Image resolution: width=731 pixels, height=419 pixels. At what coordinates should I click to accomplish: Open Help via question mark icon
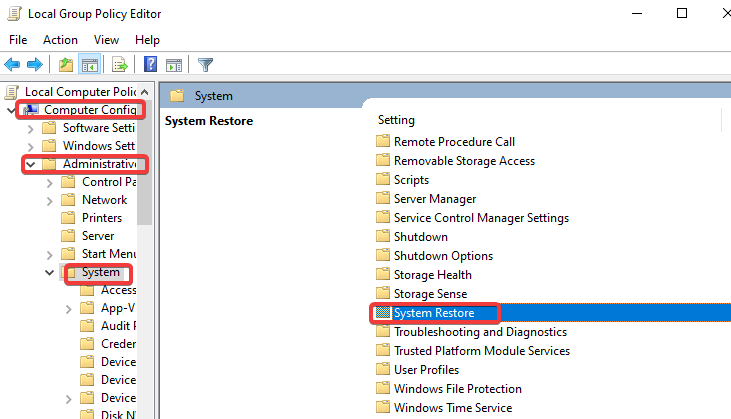151,64
